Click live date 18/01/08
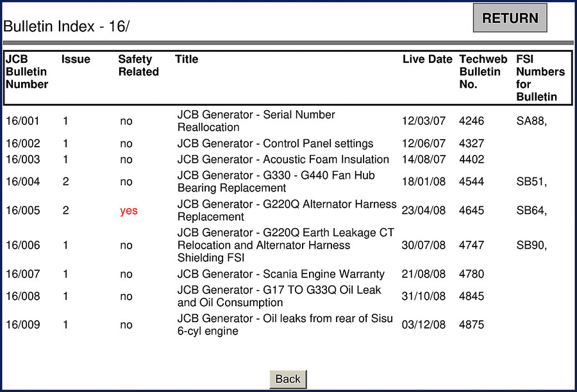The image size is (577, 392). [424, 182]
